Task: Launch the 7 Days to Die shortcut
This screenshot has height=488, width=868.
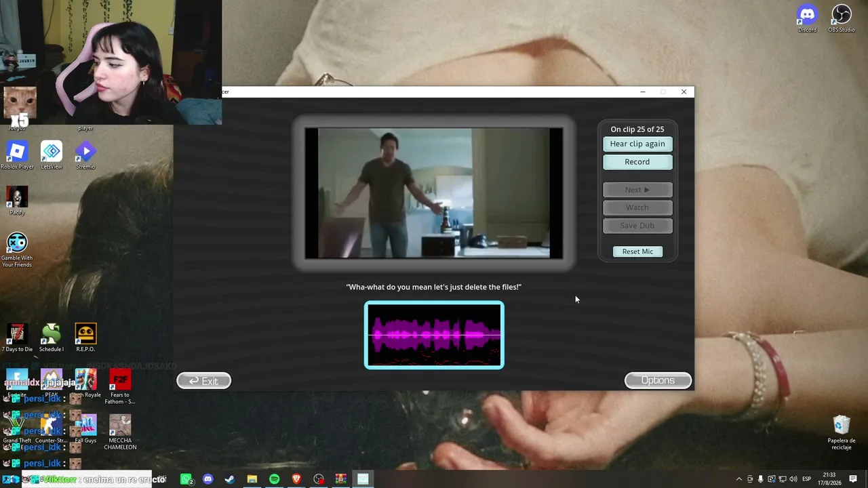Action: [17, 338]
